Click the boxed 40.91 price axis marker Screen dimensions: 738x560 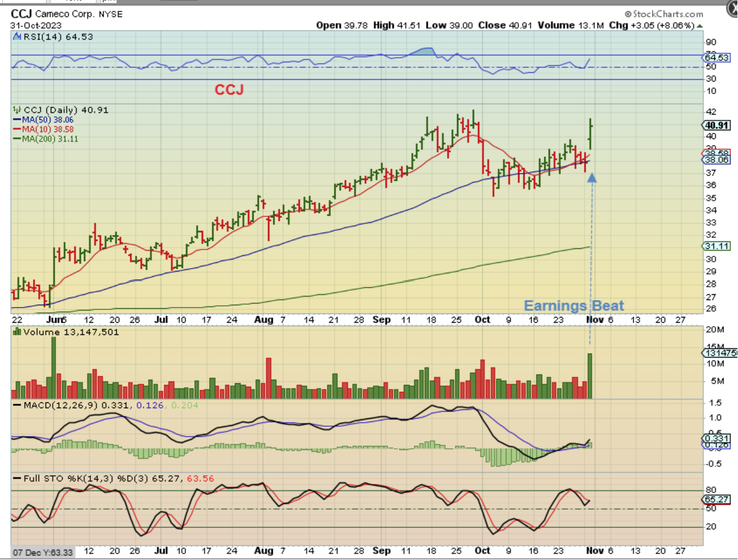[x=716, y=125]
